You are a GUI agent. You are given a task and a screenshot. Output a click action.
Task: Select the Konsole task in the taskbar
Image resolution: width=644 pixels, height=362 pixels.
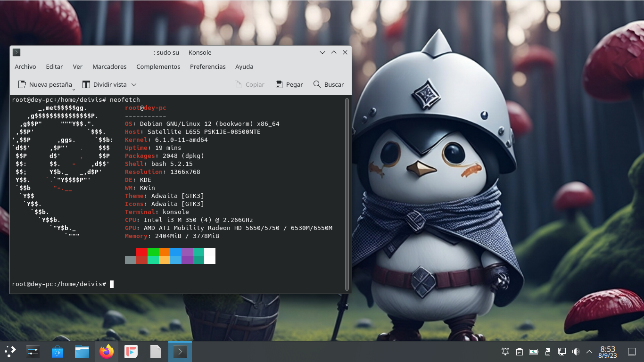(180, 352)
